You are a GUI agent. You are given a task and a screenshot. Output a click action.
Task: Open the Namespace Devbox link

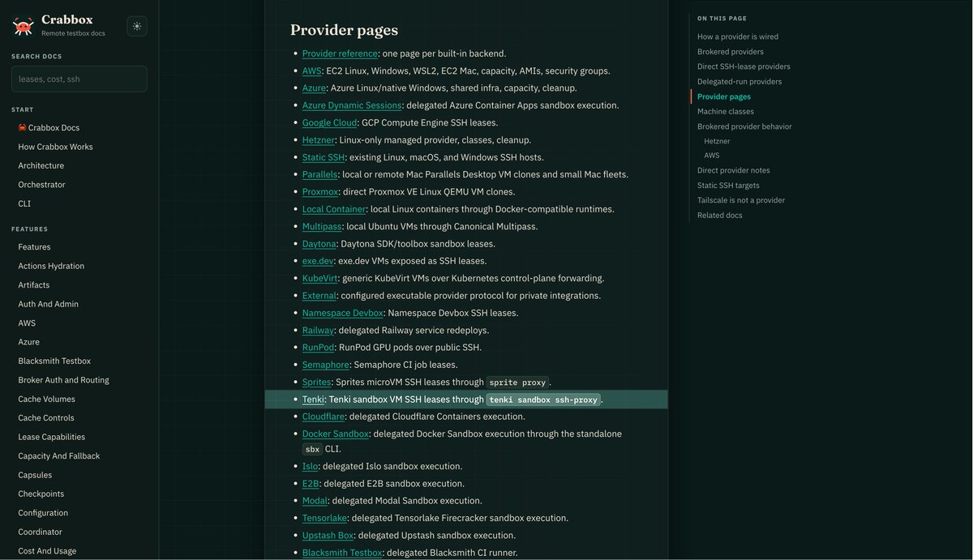pos(342,313)
